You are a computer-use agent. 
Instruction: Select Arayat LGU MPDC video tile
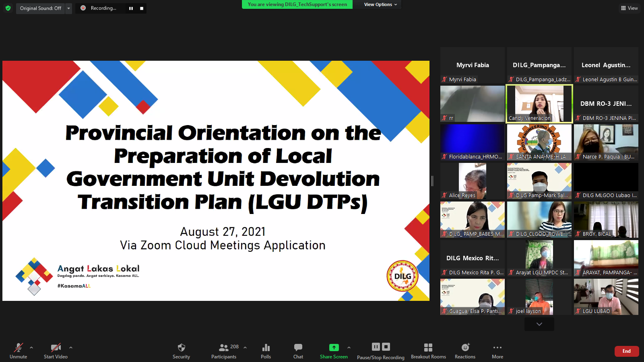[x=539, y=258]
